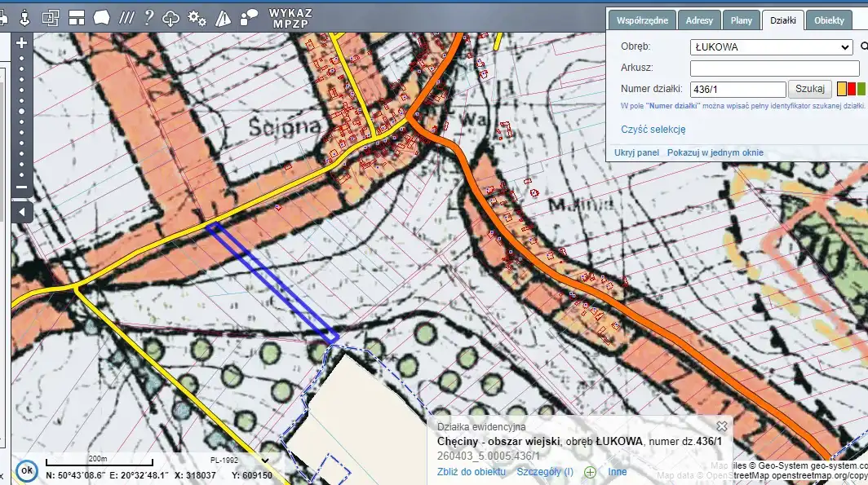Image resolution: width=868 pixels, height=485 pixels.
Task: Open the WYKAZ MPZP list
Action: coord(290,17)
